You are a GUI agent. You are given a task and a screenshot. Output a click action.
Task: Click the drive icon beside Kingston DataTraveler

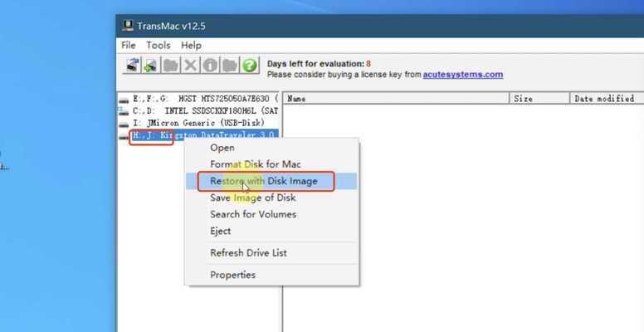coord(124,137)
